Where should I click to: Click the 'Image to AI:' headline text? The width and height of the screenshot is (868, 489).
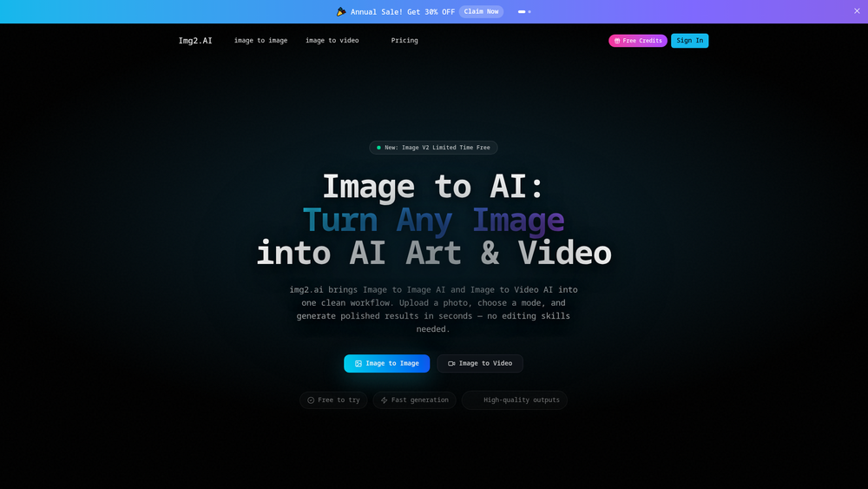(x=433, y=187)
